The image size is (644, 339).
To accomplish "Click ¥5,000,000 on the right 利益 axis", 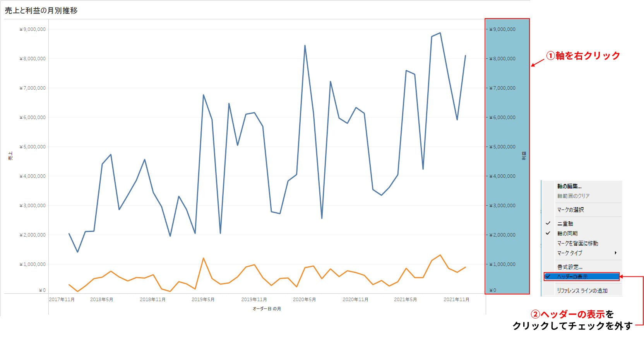I will (x=502, y=147).
